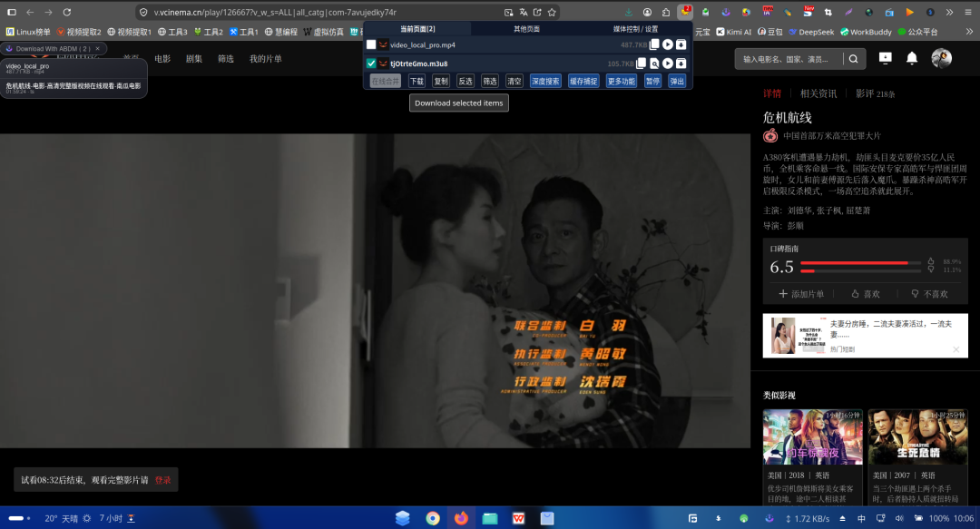Screen dimensions: 980x529
Task: Click 添加片单 to add to list
Action: [x=801, y=294]
